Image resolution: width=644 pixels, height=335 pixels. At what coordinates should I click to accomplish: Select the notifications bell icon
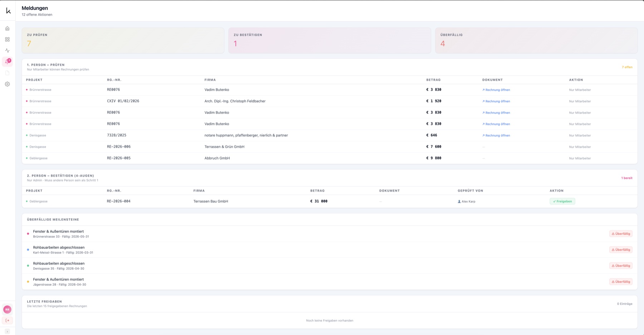(x=7, y=62)
